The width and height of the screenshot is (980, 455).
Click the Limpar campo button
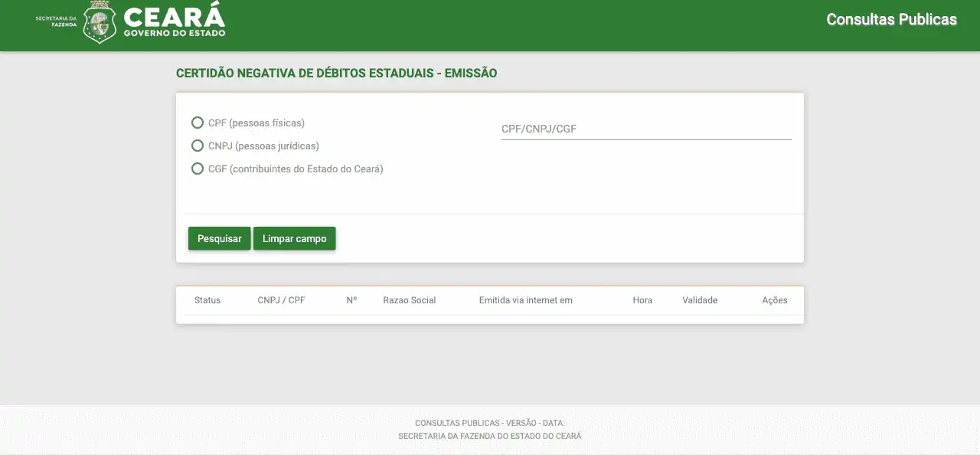tap(294, 238)
